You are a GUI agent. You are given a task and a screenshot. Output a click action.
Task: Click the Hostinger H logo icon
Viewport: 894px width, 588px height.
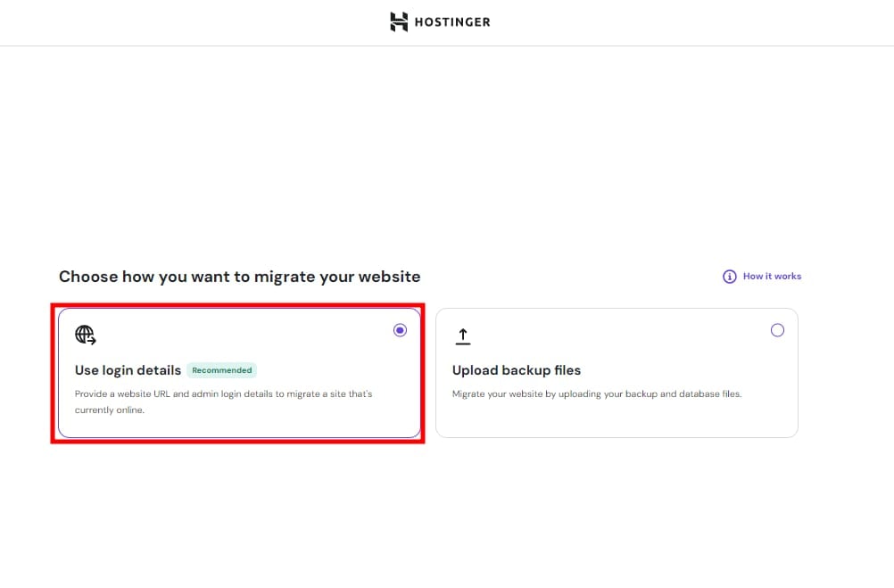[x=399, y=22]
